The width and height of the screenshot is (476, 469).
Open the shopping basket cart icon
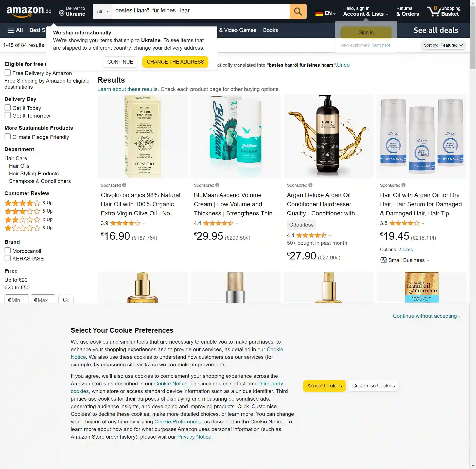pyautogui.click(x=434, y=11)
